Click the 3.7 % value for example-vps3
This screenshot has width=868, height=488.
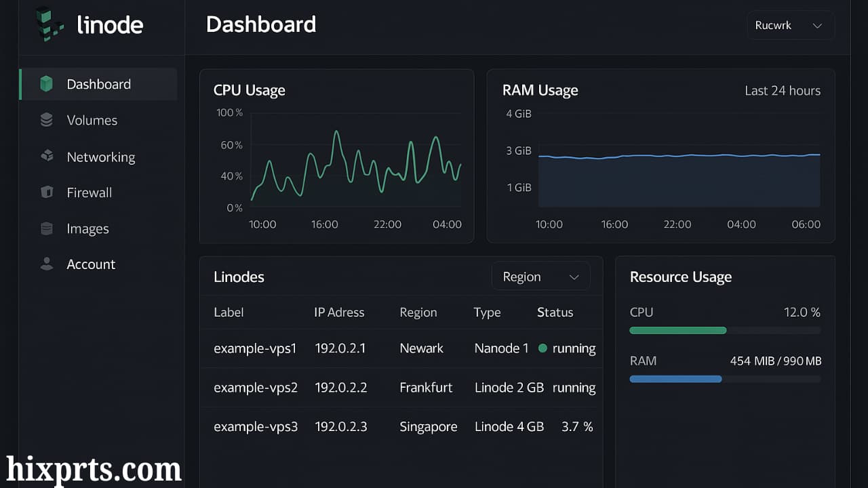pyautogui.click(x=577, y=426)
